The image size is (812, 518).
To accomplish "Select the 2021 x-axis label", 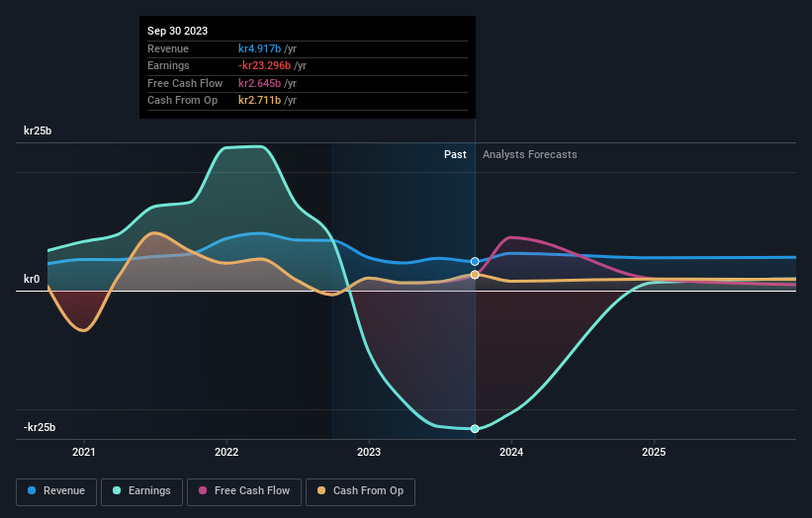I will pyautogui.click(x=84, y=452).
